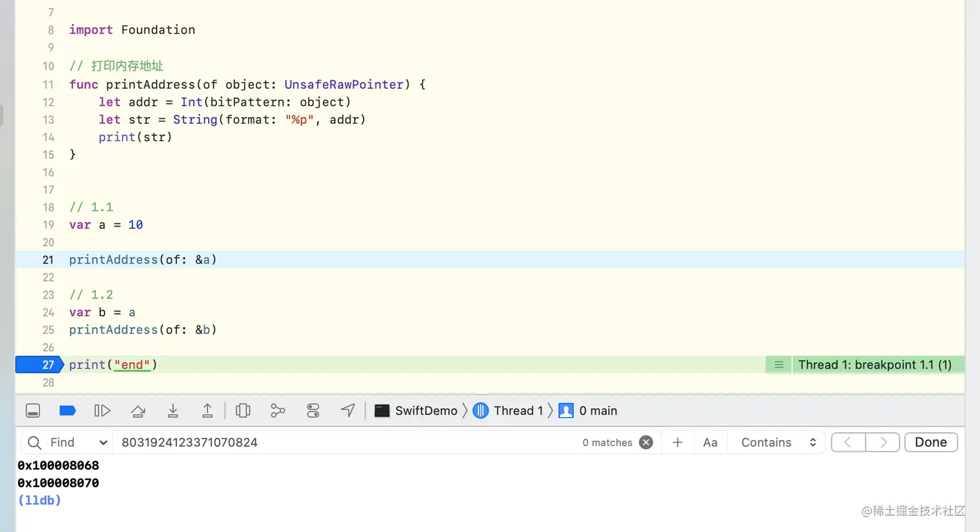
Task: Click the Thread 1 breakpoint 1.1 annotation
Action: [874, 365]
